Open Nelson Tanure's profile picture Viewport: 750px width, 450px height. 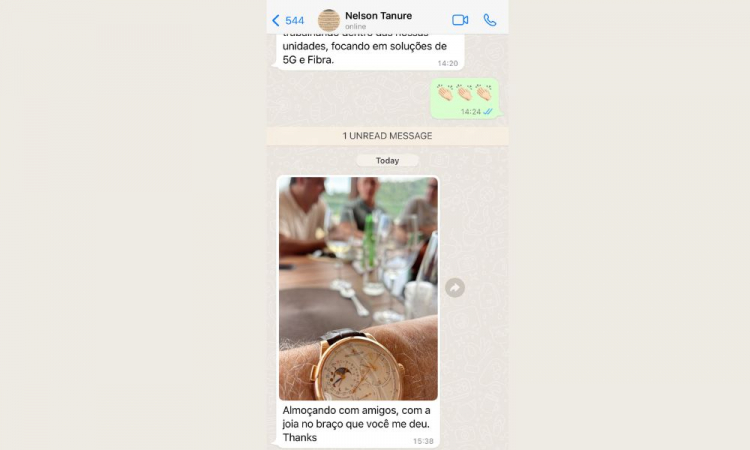[x=329, y=20]
